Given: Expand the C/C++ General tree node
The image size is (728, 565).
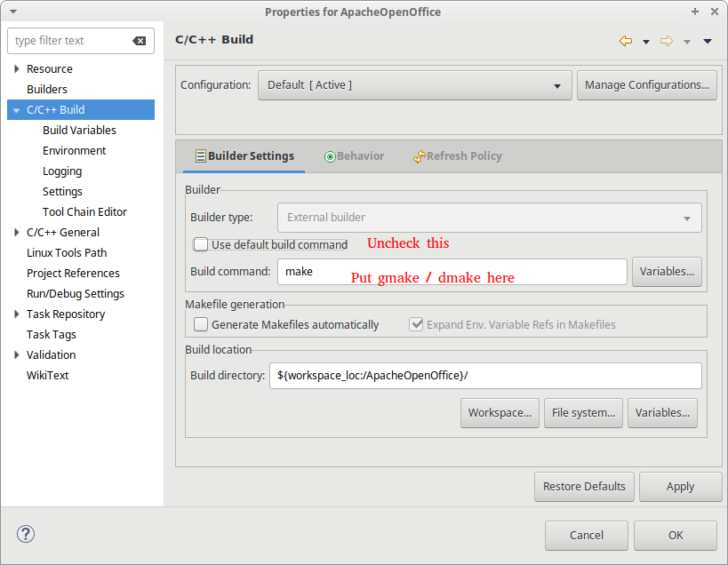Looking at the screenshot, I should pos(17,233).
